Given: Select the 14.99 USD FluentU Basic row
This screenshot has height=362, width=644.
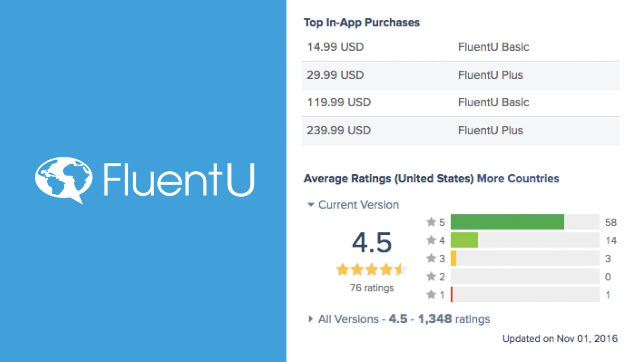Looking at the screenshot, I should [460, 47].
